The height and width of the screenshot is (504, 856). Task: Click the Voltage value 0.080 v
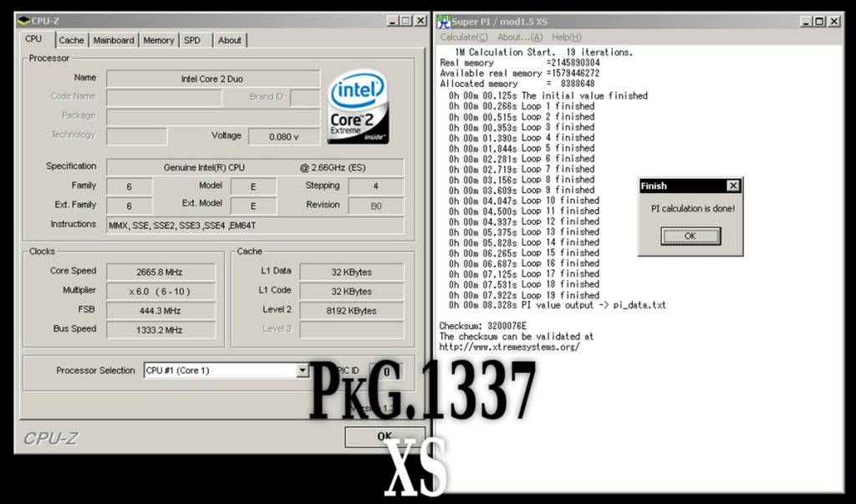pyautogui.click(x=284, y=136)
